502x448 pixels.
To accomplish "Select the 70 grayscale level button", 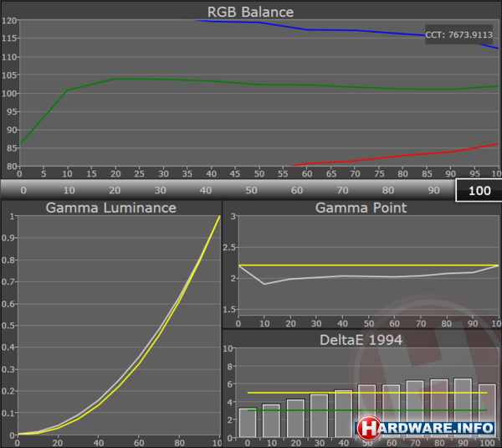I will coord(342,190).
